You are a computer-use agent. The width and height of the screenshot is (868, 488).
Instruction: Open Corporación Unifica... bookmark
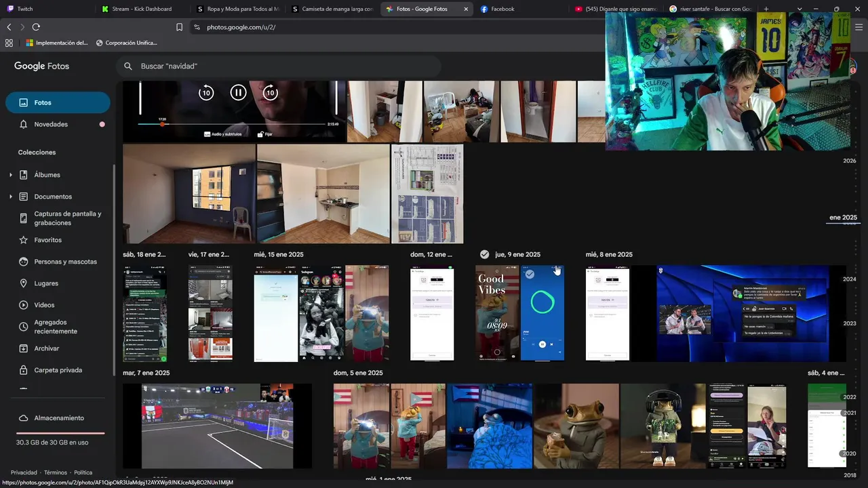point(127,43)
